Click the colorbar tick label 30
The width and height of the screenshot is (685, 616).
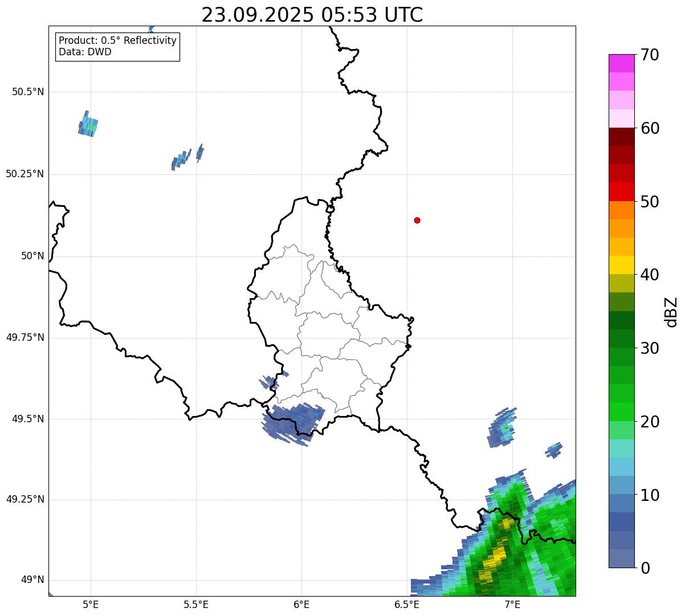tap(650, 348)
